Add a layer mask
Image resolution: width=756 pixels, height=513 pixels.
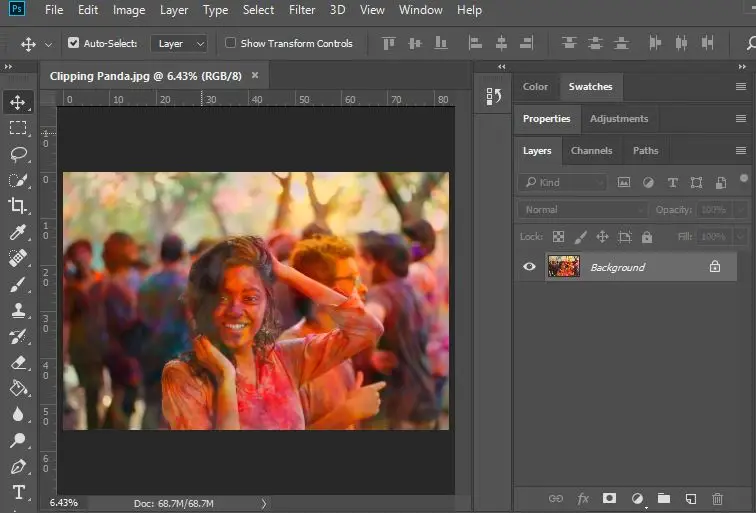click(609, 498)
